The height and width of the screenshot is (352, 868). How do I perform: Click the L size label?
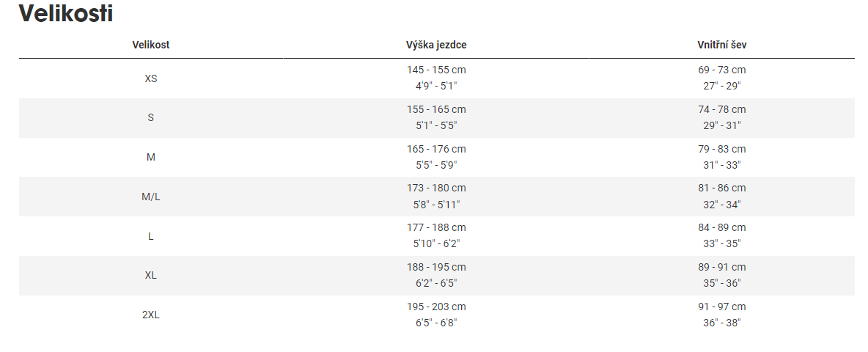(x=150, y=236)
